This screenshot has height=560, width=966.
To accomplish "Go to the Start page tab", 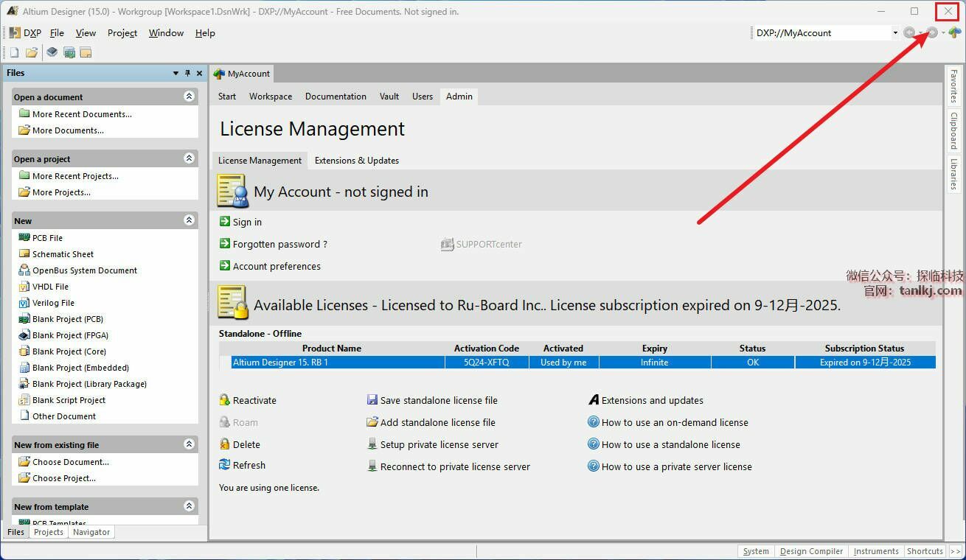I will click(227, 97).
